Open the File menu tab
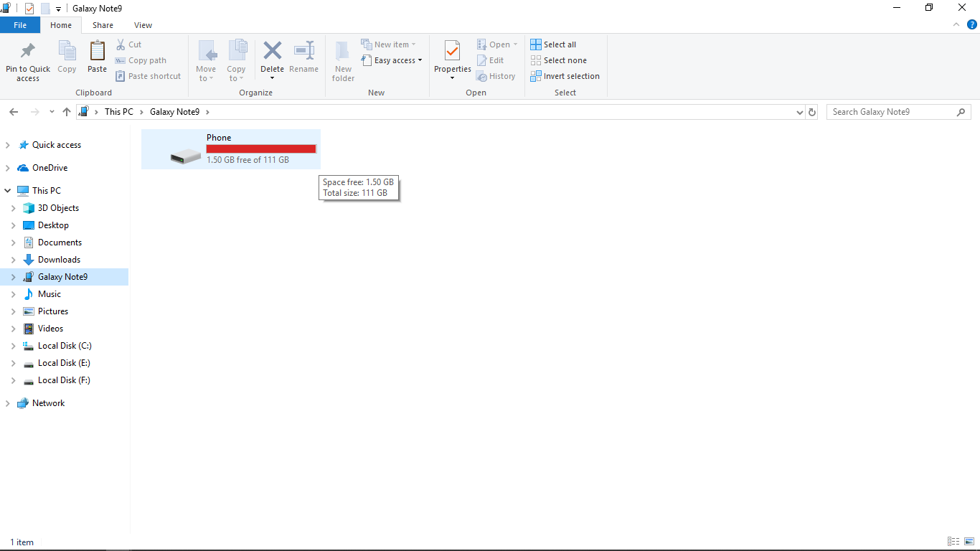 20,25
